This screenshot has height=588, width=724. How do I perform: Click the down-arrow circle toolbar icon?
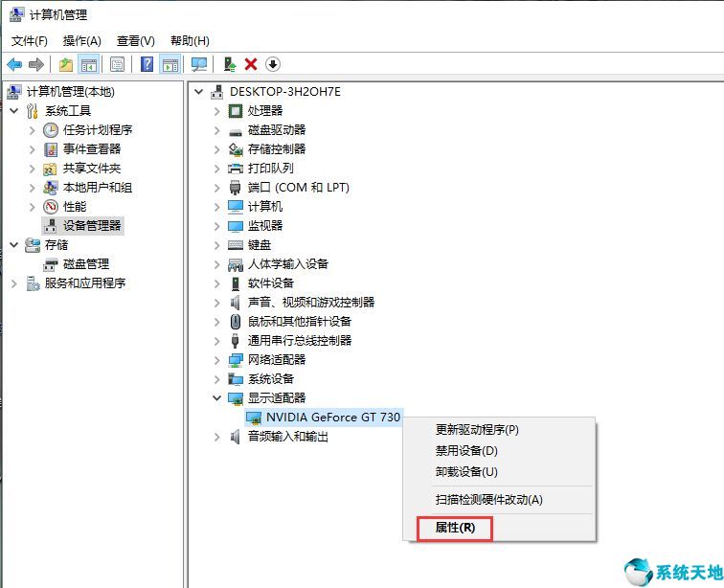pos(273,64)
